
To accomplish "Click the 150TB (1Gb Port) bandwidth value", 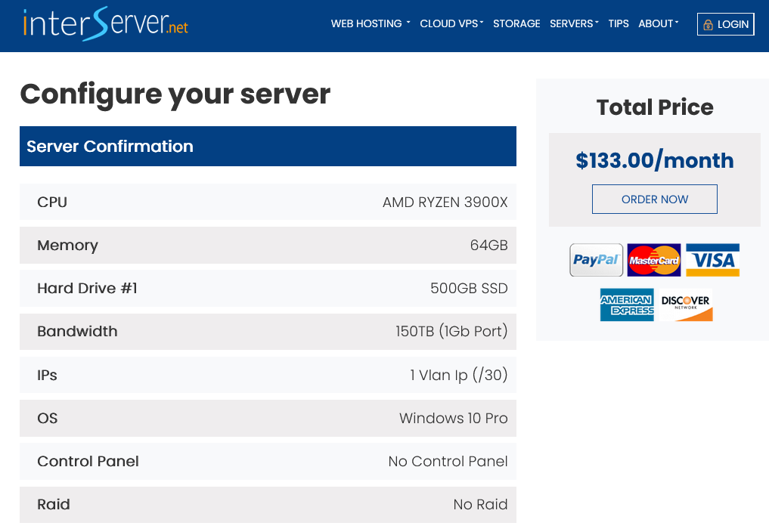I will coord(451,332).
